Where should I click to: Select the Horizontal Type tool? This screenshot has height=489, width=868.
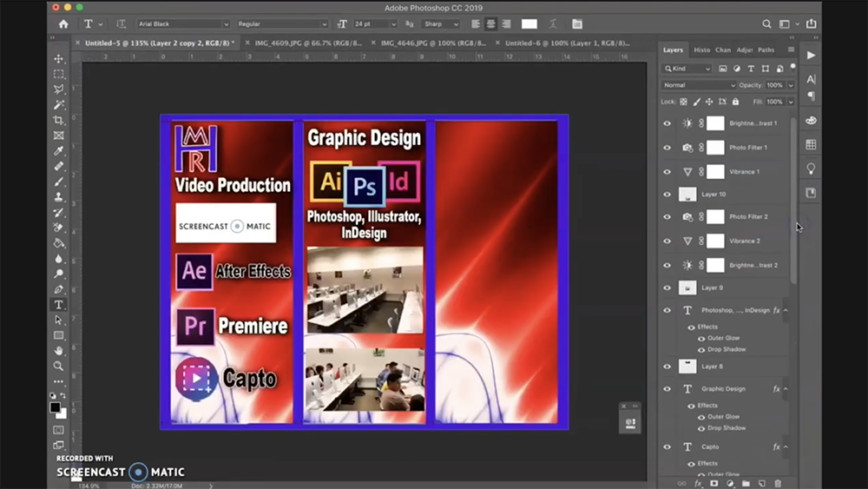59,305
